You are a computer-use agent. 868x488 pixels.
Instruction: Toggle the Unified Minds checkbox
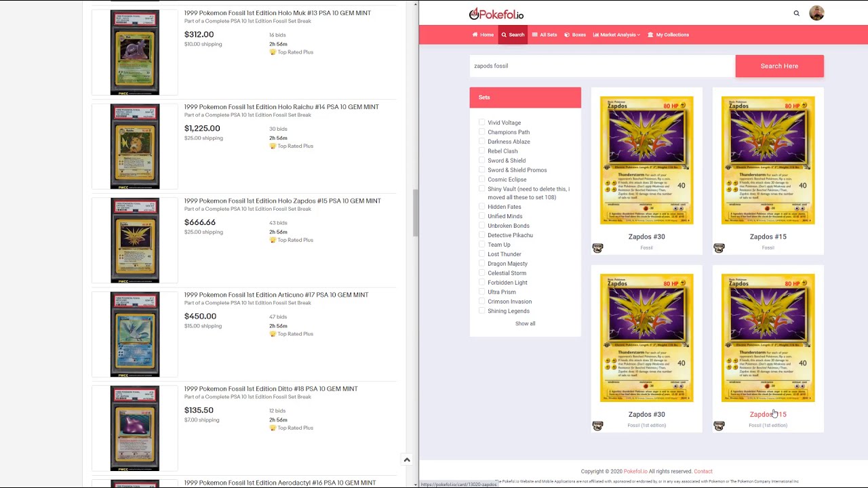click(x=482, y=216)
